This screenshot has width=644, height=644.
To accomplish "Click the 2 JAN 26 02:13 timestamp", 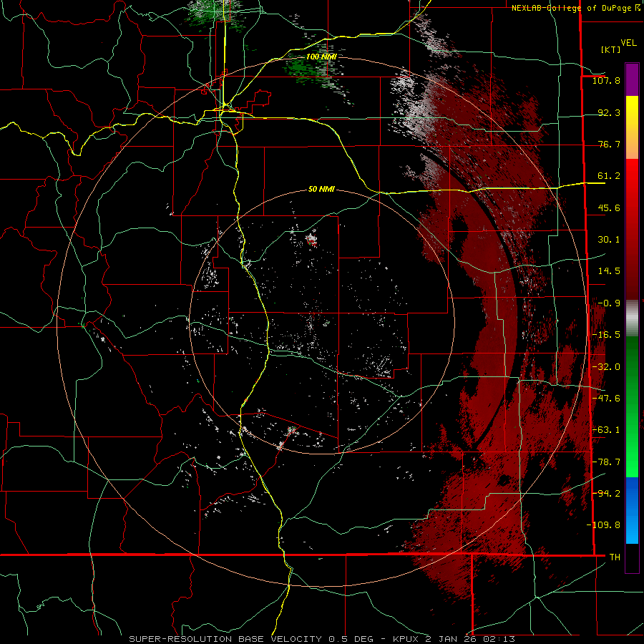I will 470,639.
